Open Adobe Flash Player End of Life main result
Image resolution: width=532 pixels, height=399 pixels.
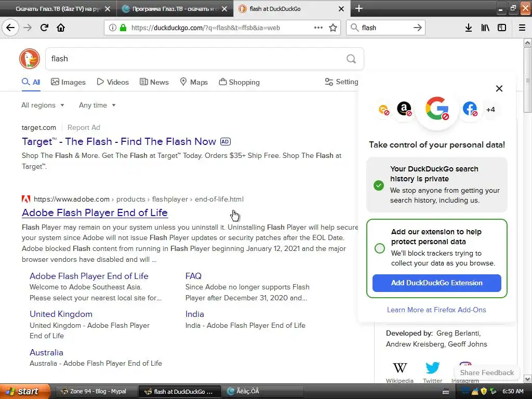(x=95, y=212)
